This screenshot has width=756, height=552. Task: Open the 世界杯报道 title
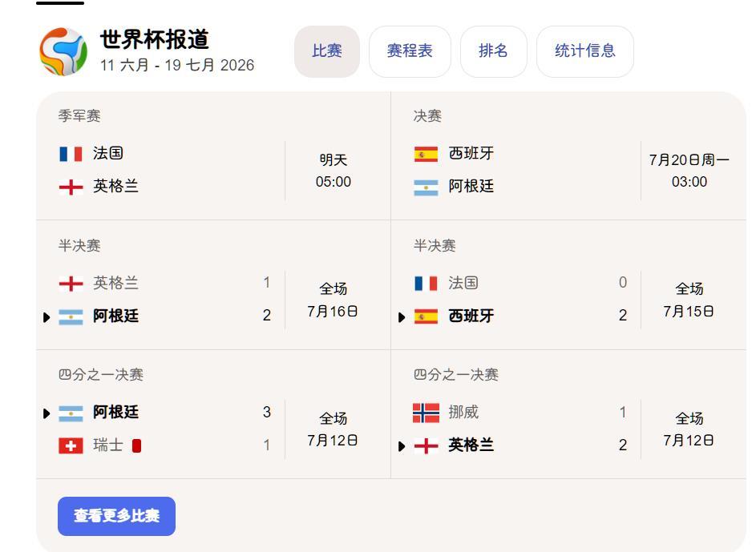tap(154, 39)
